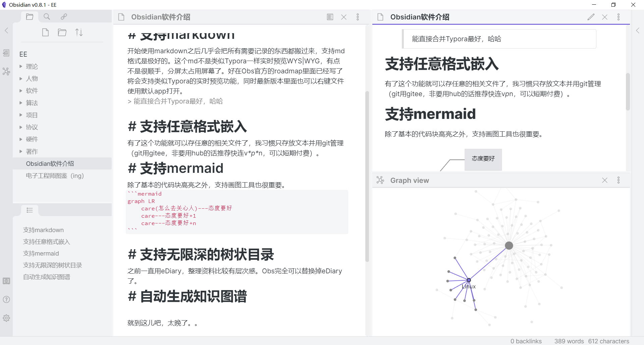Click the left pane document icon
The width and height of the screenshot is (644, 345).
(x=121, y=17)
